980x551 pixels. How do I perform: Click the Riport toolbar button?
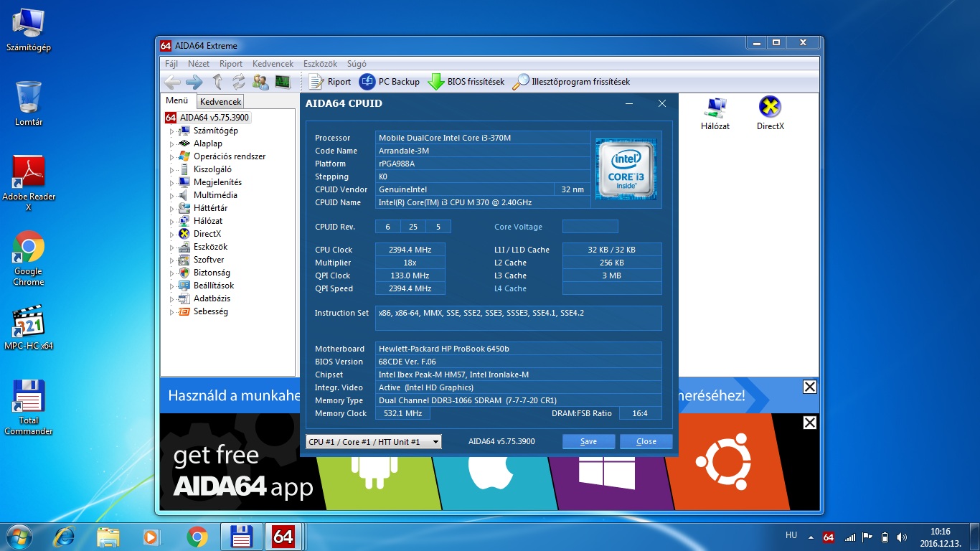pos(330,82)
